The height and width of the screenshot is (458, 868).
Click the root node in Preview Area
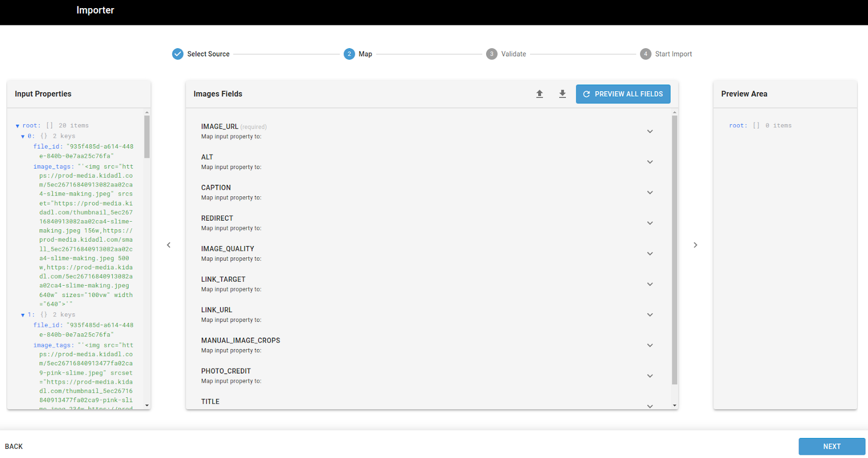click(x=738, y=126)
